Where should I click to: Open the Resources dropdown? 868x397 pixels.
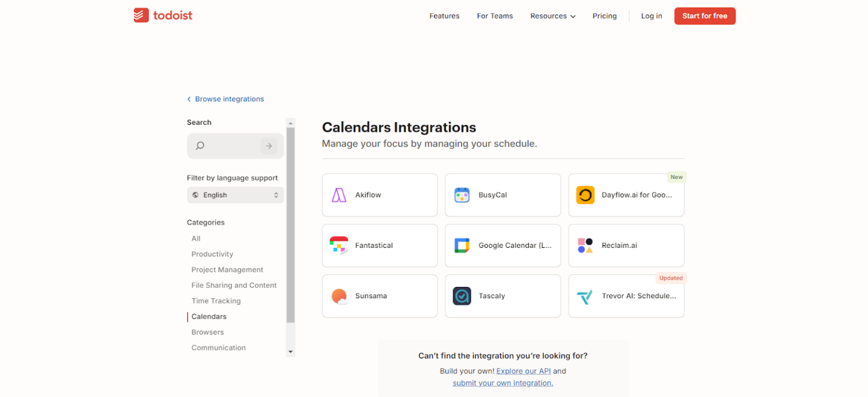click(x=552, y=16)
